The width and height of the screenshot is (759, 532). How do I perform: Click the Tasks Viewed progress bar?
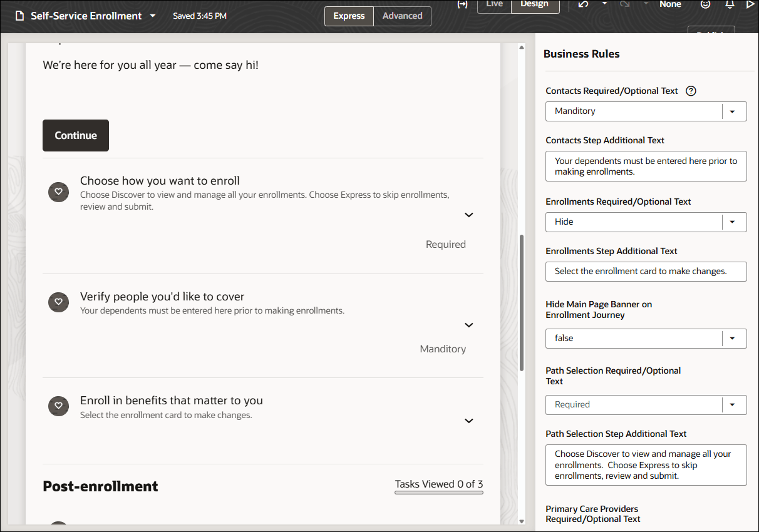click(x=438, y=493)
